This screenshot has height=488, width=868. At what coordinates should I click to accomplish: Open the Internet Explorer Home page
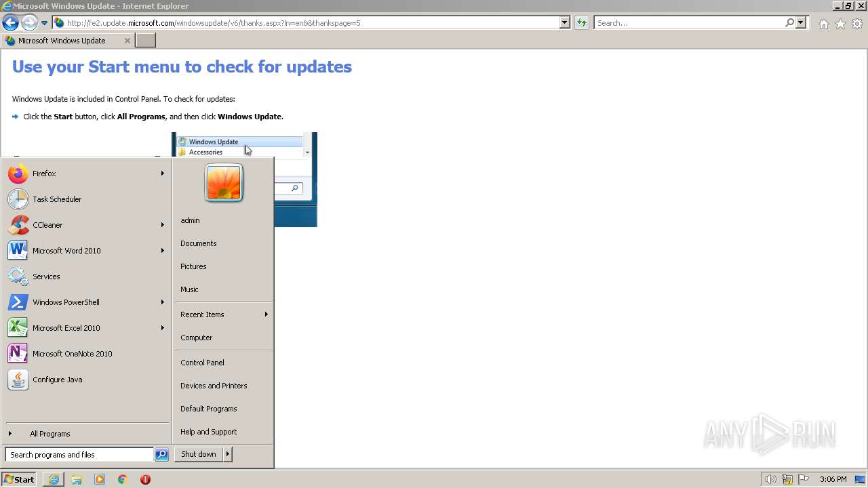pyautogui.click(x=823, y=24)
